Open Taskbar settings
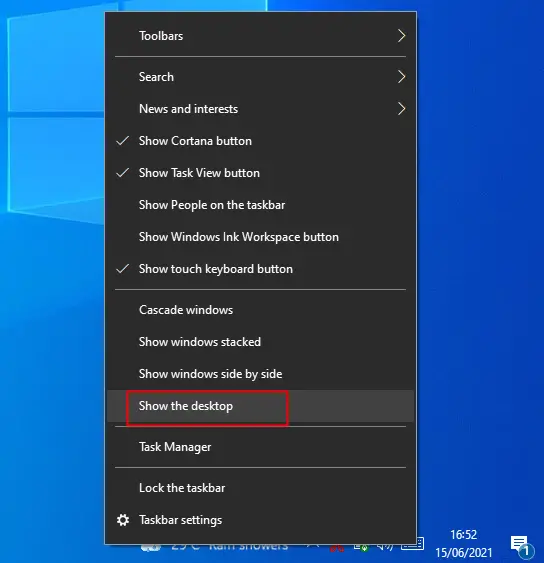This screenshot has height=563, width=544. pyautogui.click(x=261, y=520)
